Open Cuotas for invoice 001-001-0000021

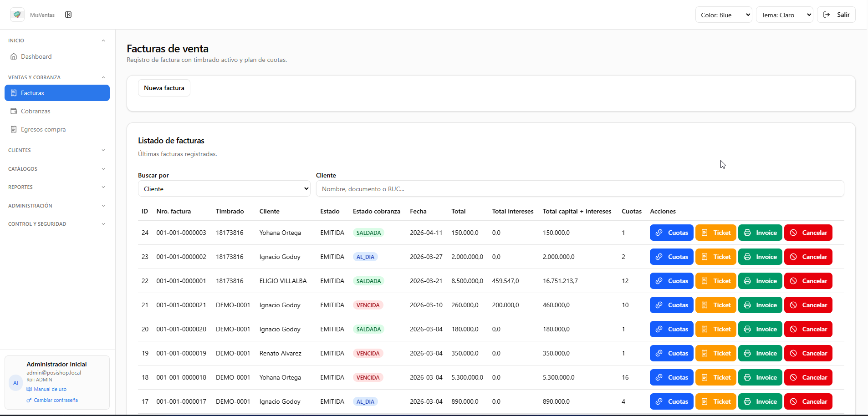[x=672, y=305]
